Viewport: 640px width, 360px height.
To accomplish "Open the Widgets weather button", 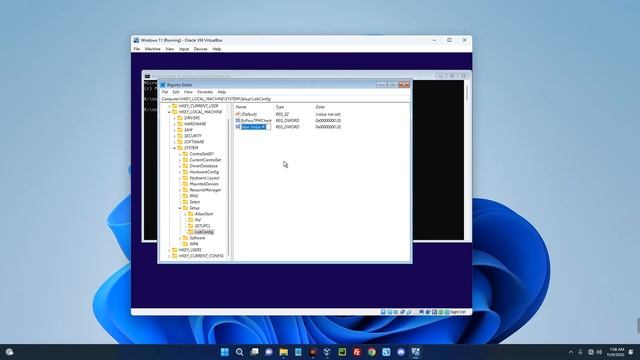I will 9,352.
